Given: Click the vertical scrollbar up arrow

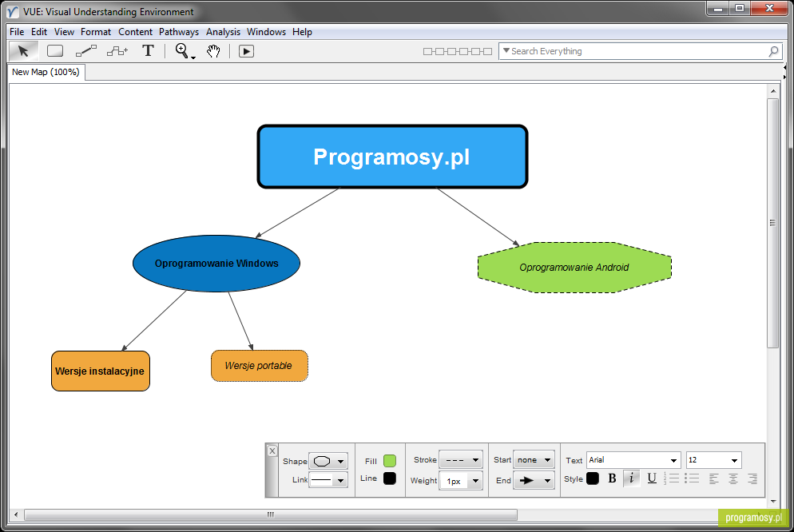Looking at the screenshot, I should coord(773,91).
